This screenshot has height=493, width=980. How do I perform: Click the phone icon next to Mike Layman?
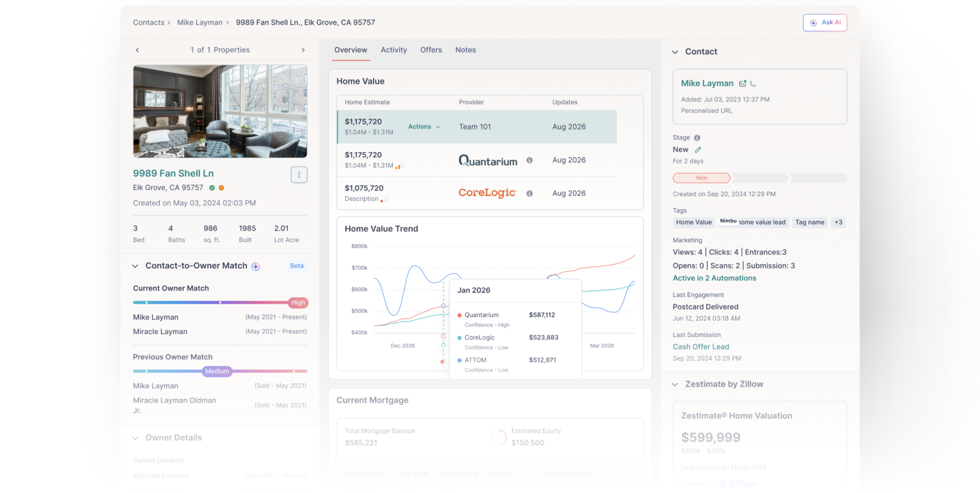[753, 84]
